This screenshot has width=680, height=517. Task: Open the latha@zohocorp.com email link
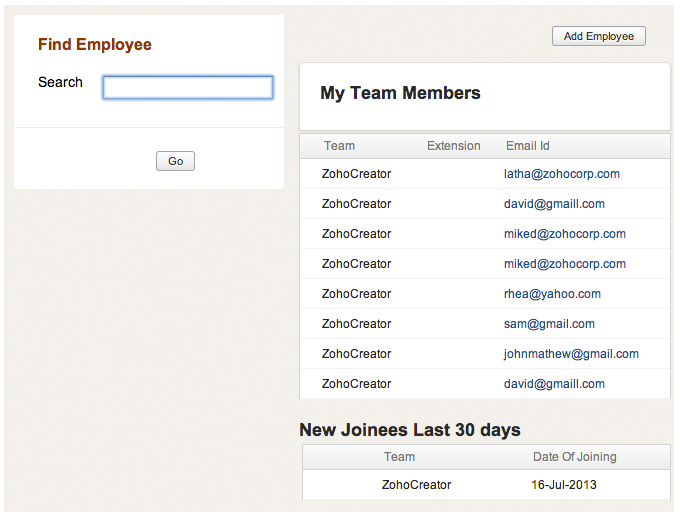click(x=561, y=174)
